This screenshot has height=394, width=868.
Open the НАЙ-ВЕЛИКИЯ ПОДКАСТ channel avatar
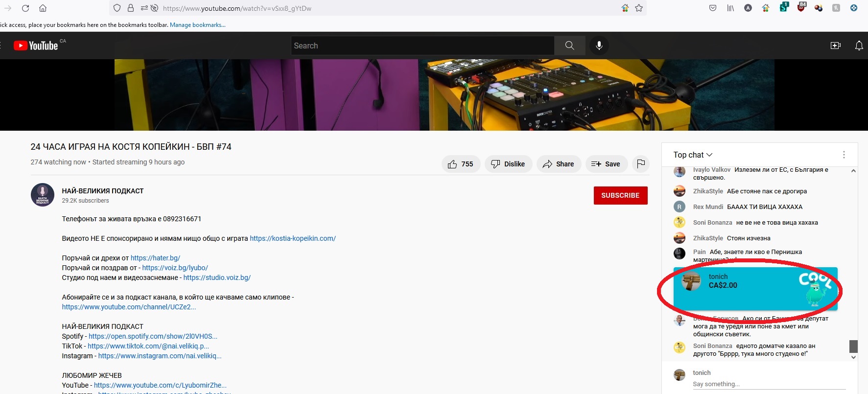tap(43, 195)
